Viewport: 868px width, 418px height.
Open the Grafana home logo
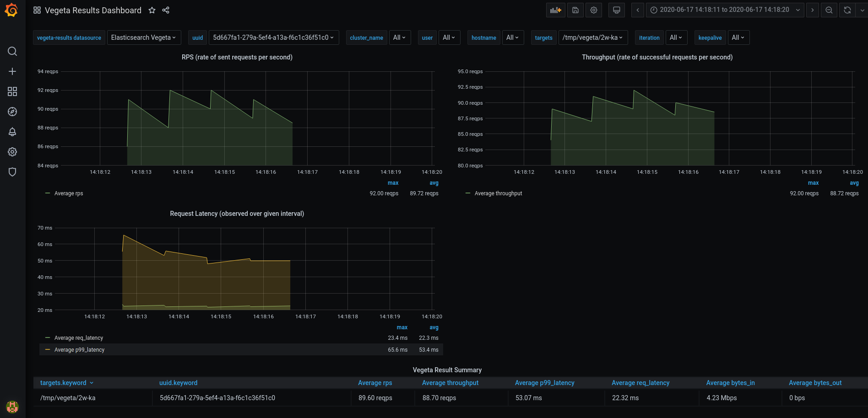[11, 10]
